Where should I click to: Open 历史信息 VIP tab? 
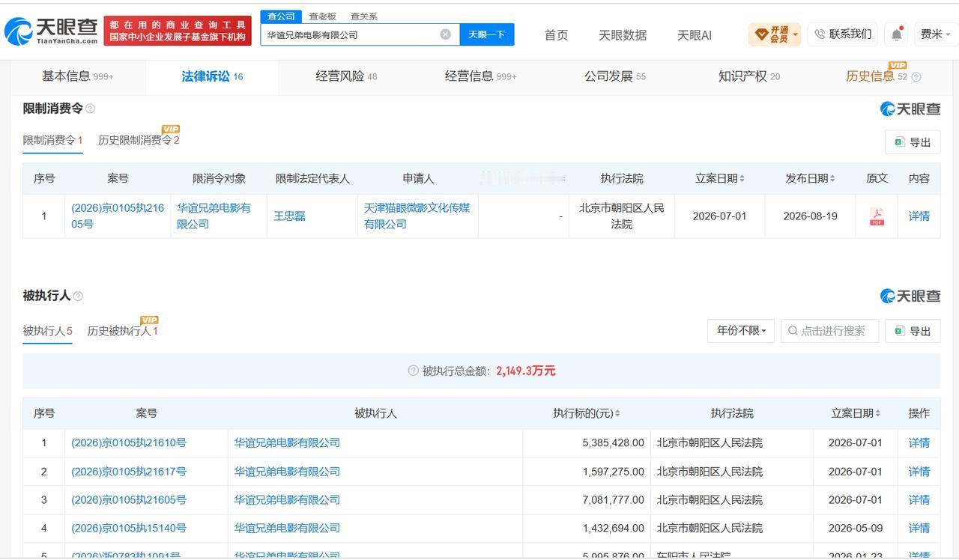(876, 76)
